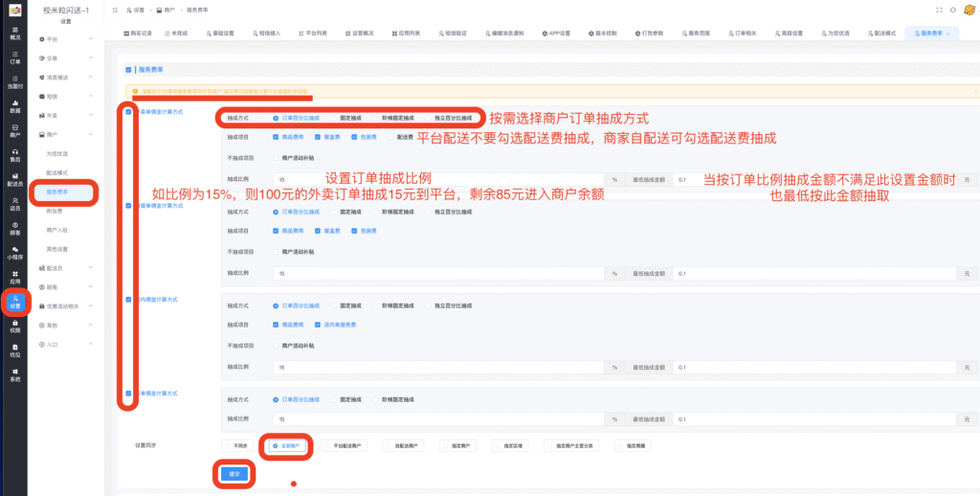Open the 商户 section in left rail
This screenshot has width=980, height=496.
coord(15,131)
